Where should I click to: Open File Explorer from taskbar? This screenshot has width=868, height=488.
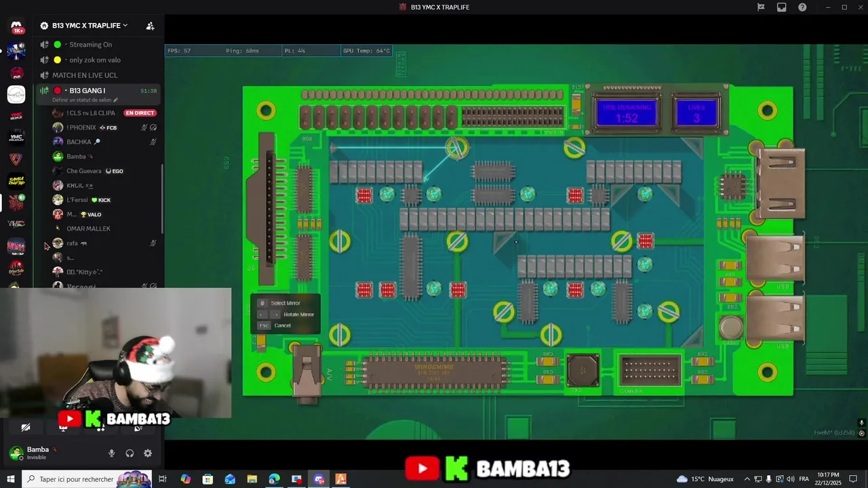pyautogui.click(x=252, y=479)
